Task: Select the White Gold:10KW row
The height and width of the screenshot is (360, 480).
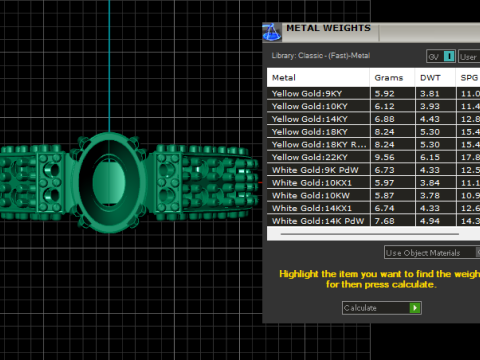Action: click(x=373, y=195)
